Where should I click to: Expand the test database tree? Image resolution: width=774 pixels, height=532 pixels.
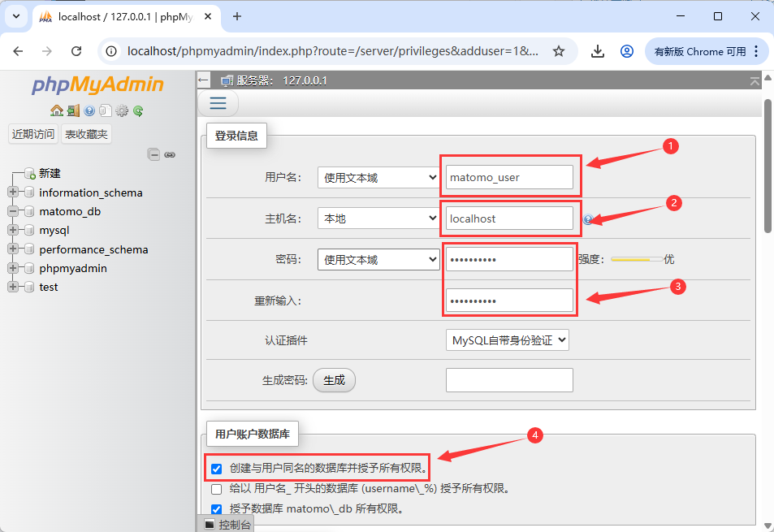(x=13, y=287)
